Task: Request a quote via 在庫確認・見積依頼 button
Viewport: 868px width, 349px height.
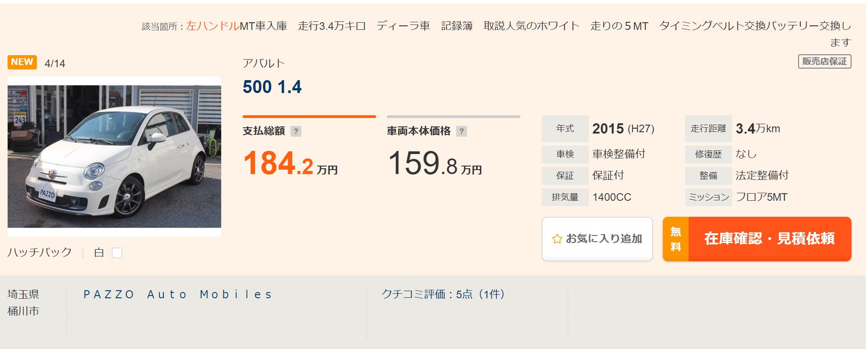Action: (x=757, y=239)
